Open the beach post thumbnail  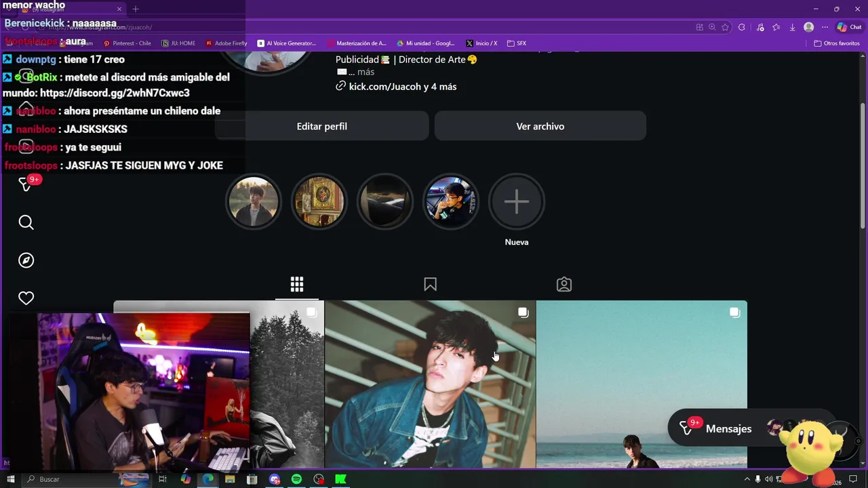click(642, 384)
